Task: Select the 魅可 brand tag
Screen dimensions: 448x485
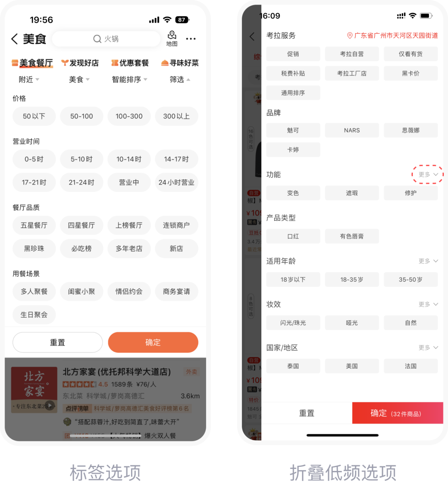Action: tap(293, 130)
